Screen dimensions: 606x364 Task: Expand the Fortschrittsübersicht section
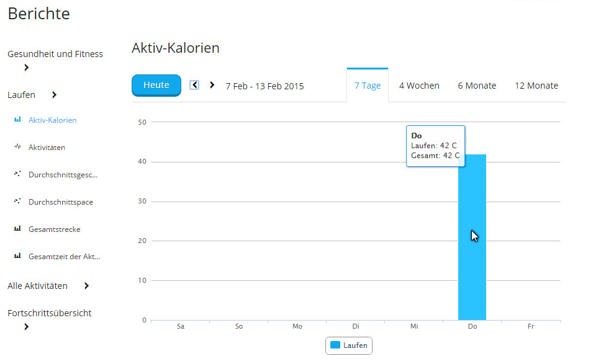[26, 327]
